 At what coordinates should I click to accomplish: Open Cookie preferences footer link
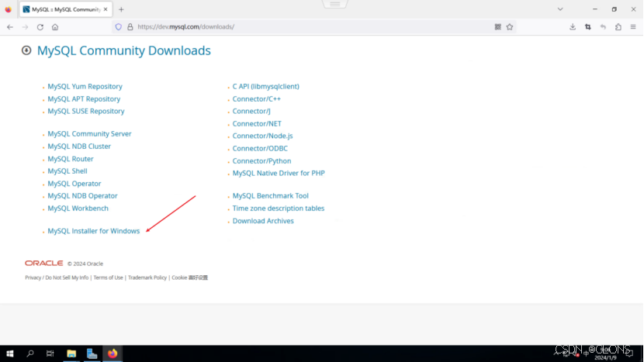click(x=190, y=278)
